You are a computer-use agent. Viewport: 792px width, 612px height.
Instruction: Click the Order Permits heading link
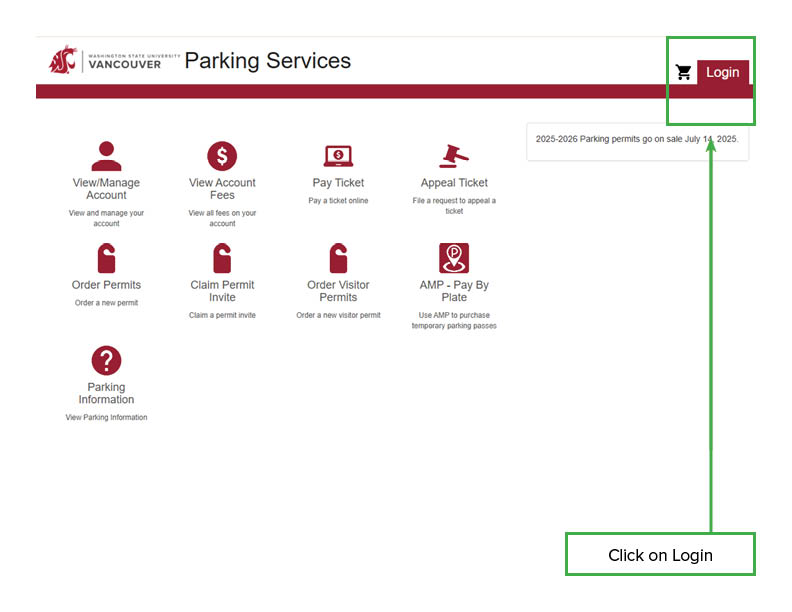pyautogui.click(x=106, y=285)
